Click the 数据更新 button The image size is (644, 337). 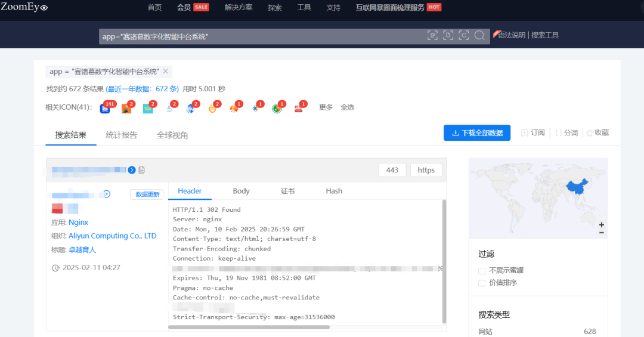click(147, 194)
